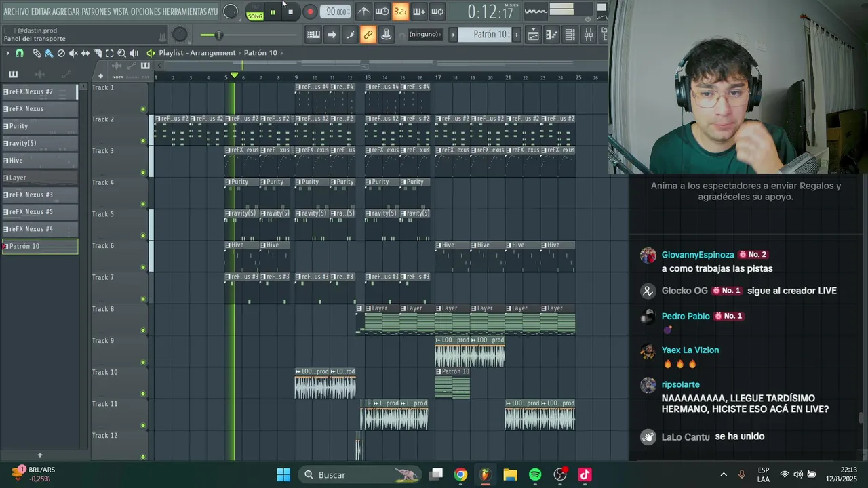Screen dimensions: 868x488
Task: Mute Track 8 via its green dot
Action: 143,331
